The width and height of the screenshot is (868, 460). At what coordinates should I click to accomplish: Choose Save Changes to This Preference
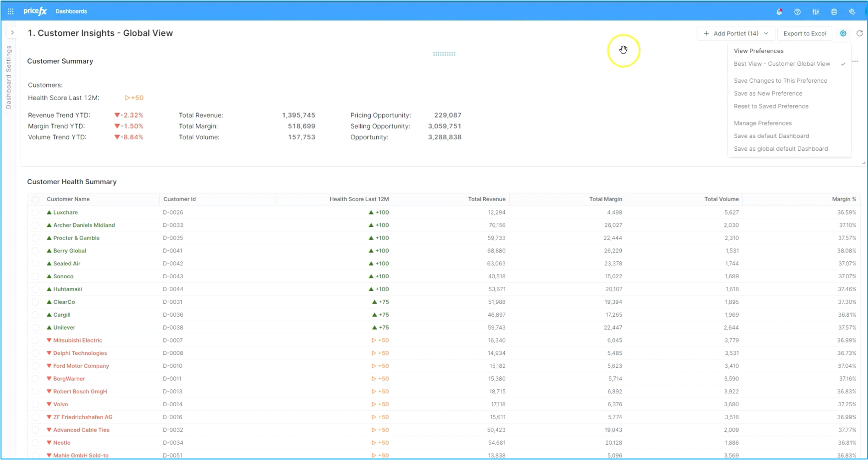(x=780, y=81)
